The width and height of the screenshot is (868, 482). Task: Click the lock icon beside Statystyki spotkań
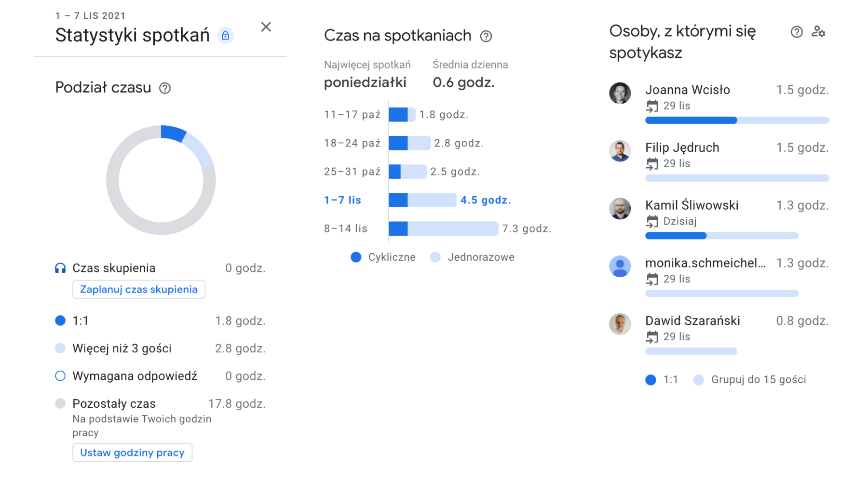pyautogui.click(x=225, y=36)
